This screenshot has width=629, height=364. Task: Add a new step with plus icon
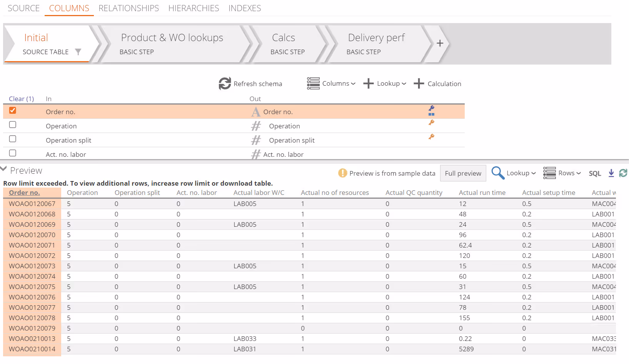(x=440, y=43)
